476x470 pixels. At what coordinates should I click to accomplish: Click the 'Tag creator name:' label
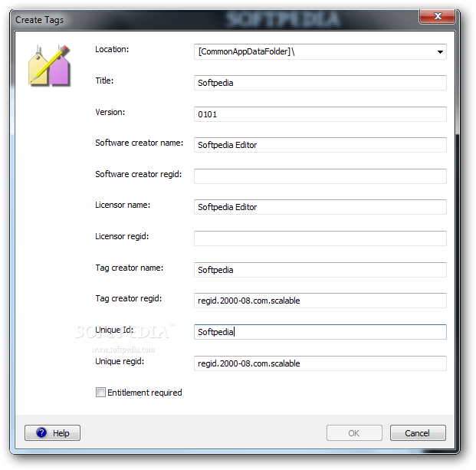pos(129,268)
